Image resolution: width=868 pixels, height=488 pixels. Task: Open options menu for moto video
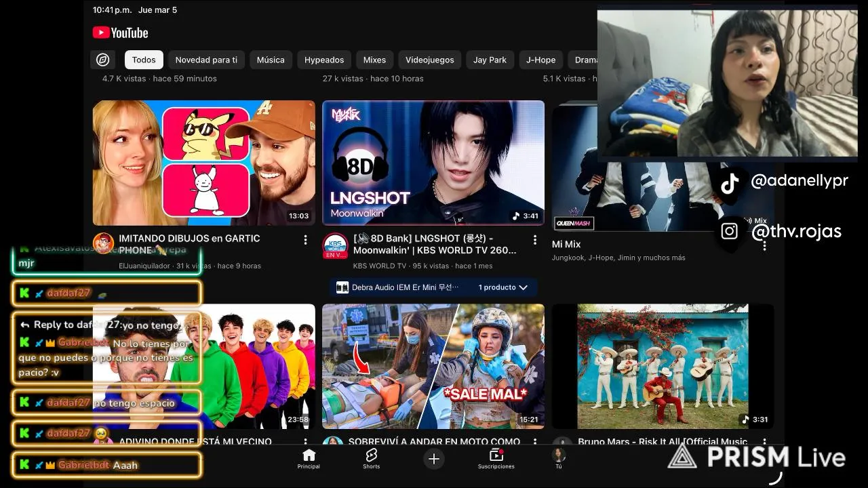(x=535, y=442)
